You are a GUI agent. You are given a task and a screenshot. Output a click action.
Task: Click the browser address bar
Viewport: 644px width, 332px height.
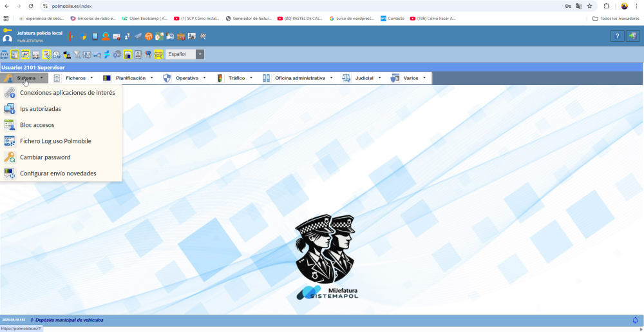tap(290, 6)
